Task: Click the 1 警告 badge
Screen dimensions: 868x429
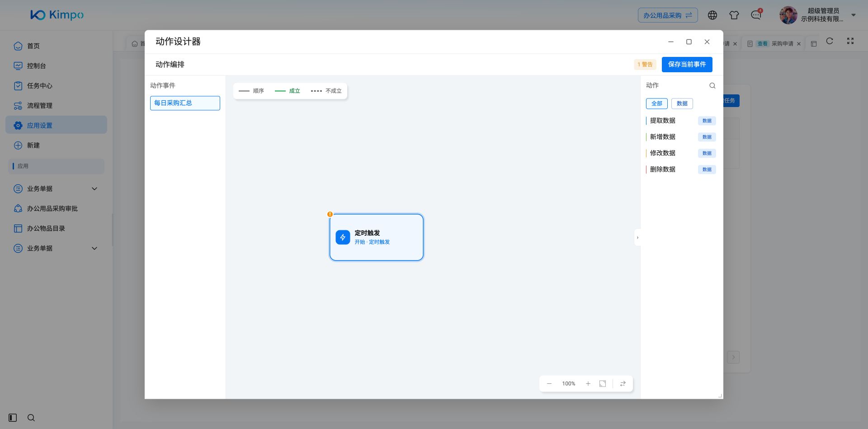Action: click(x=645, y=65)
